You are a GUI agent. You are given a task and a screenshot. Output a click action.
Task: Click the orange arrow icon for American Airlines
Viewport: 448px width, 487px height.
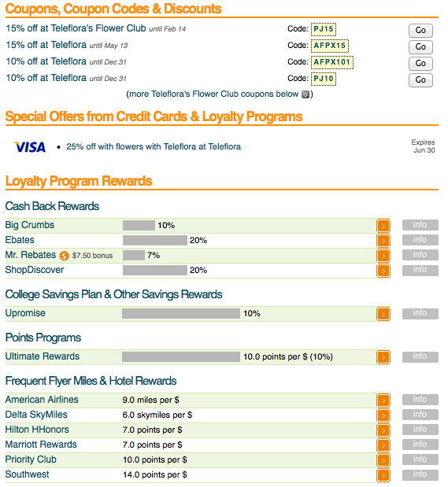click(x=383, y=400)
